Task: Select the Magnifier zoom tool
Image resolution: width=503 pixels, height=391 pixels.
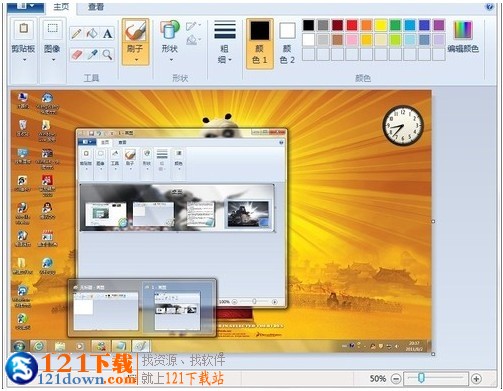Action: pos(107,55)
